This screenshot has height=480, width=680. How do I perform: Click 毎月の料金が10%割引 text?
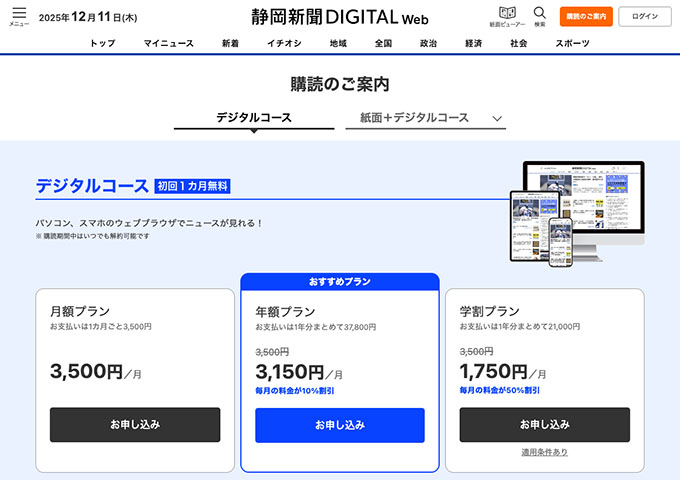coord(294,391)
